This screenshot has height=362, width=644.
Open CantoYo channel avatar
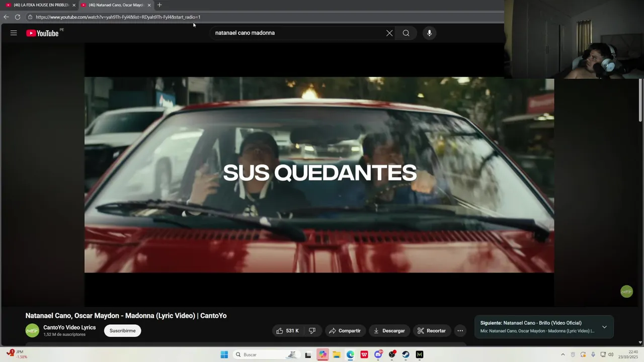[32, 331]
